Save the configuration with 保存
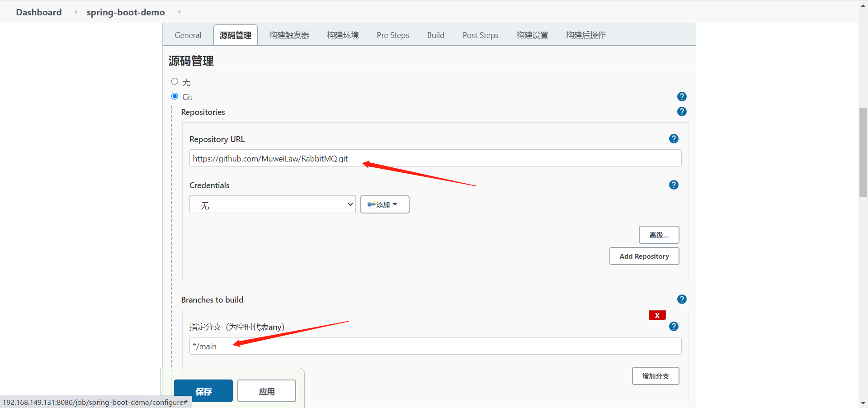868x408 pixels. pos(203,391)
